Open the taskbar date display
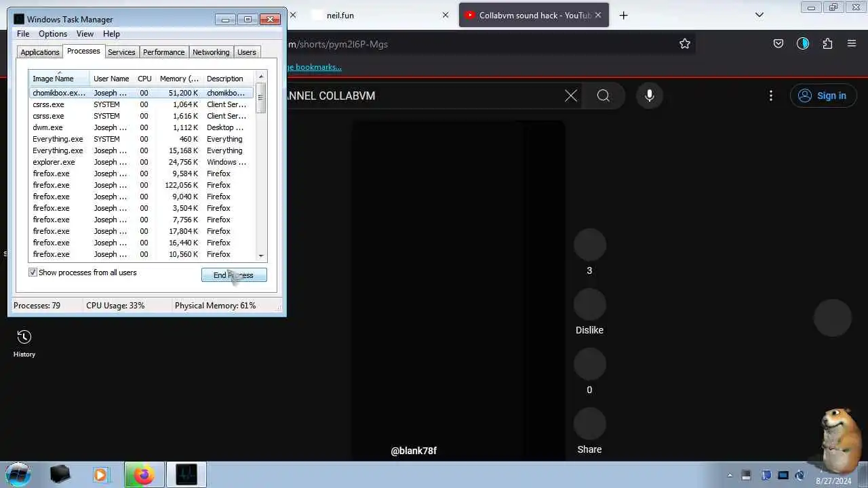 833,481
